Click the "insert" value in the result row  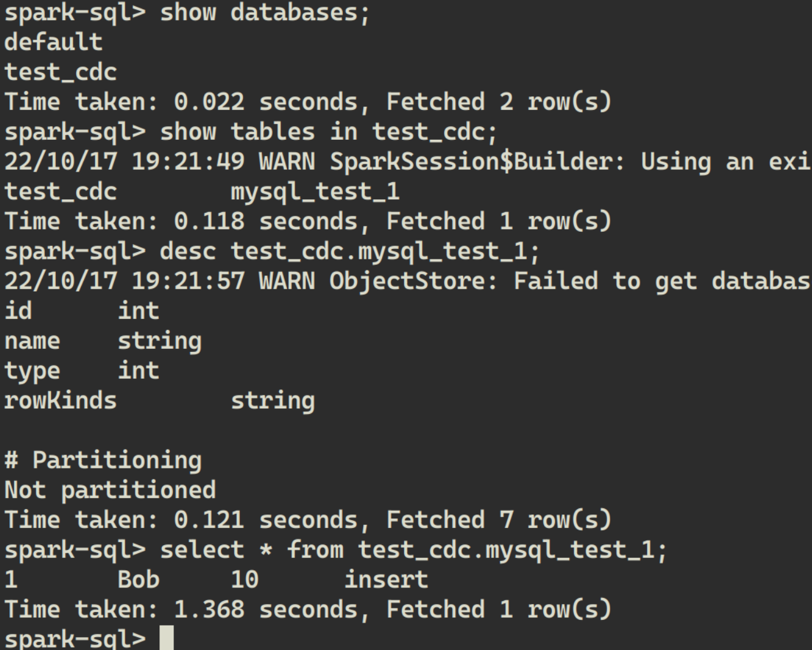[386, 579]
